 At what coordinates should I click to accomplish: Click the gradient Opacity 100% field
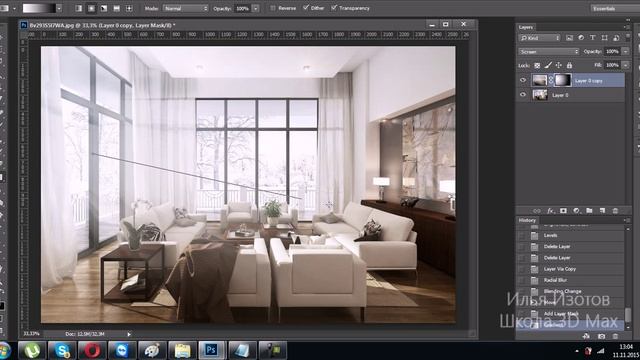242,8
